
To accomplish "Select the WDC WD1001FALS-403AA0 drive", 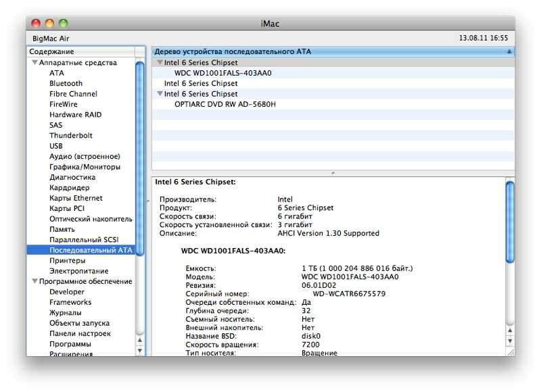I will click(x=222, y=73).
